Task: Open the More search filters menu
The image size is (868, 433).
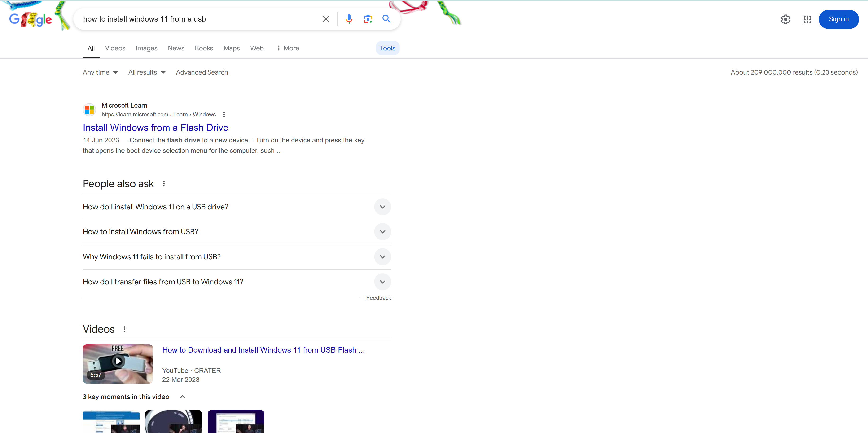Action: tap(288, 48)
